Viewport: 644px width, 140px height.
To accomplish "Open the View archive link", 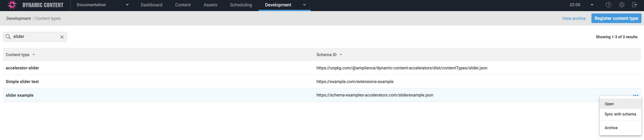I will click(x=574, y=19).
